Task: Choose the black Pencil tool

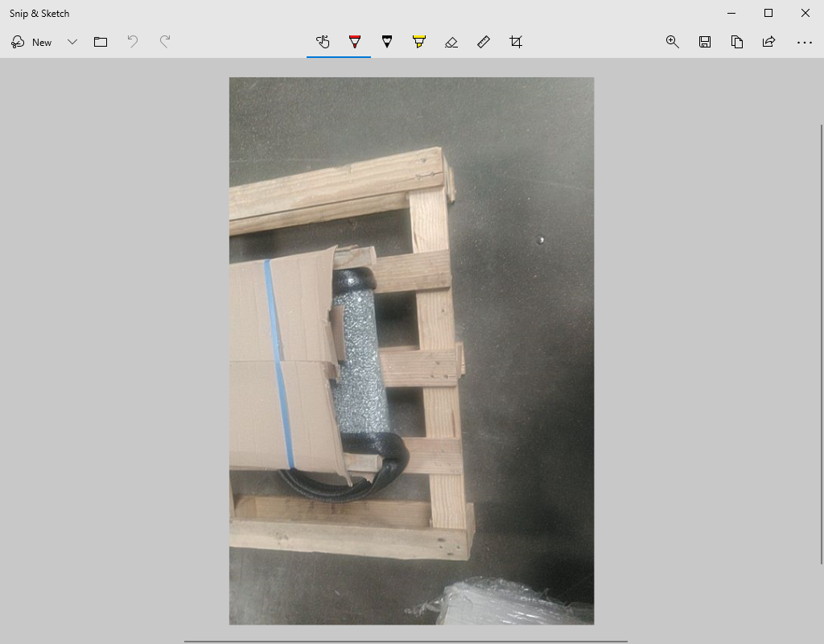Action: 387,42
